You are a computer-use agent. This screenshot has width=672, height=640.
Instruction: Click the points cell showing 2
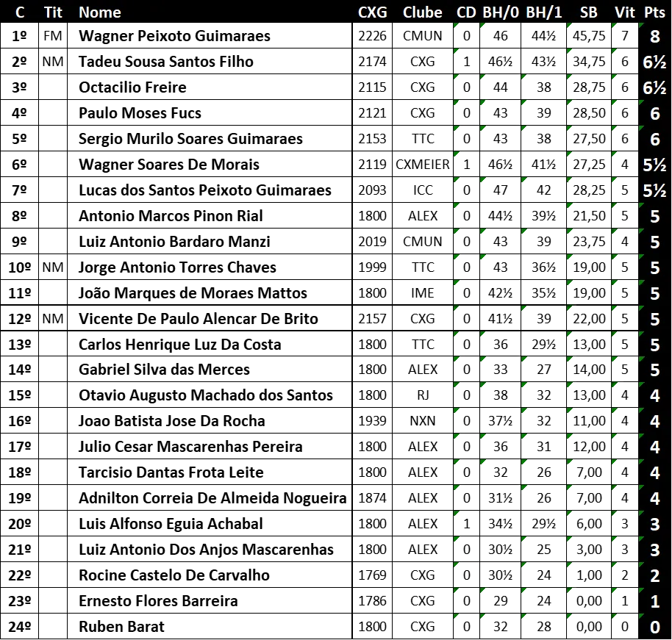[x=654, y=576]
